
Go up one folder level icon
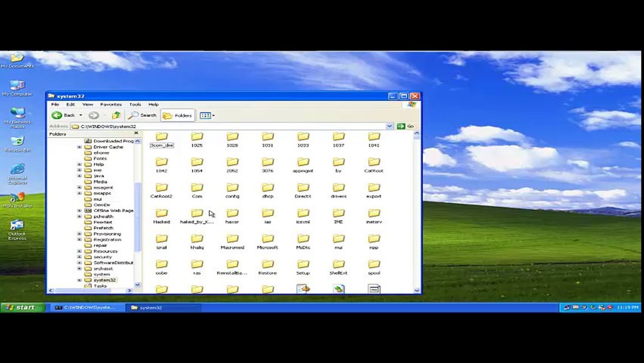click(x=116, y=115)
